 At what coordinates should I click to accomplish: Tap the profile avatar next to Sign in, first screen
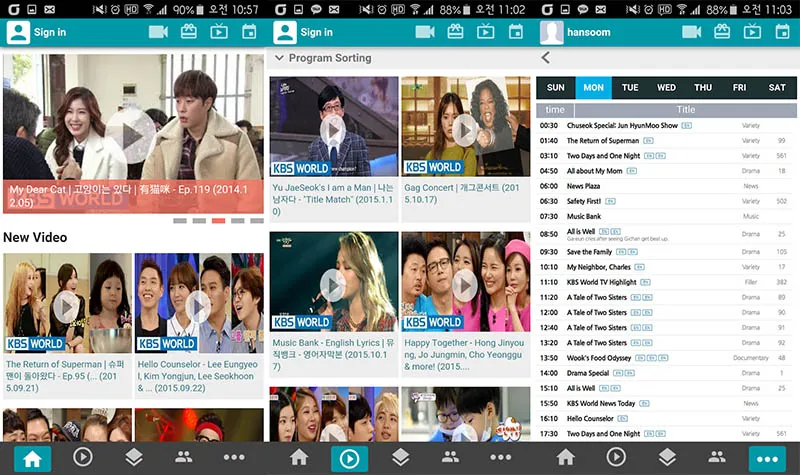(18, 32)
